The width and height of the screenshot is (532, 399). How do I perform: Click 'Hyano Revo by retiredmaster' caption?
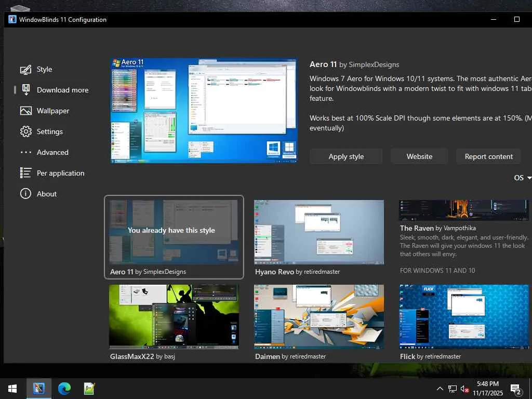[x=298, y=272]
